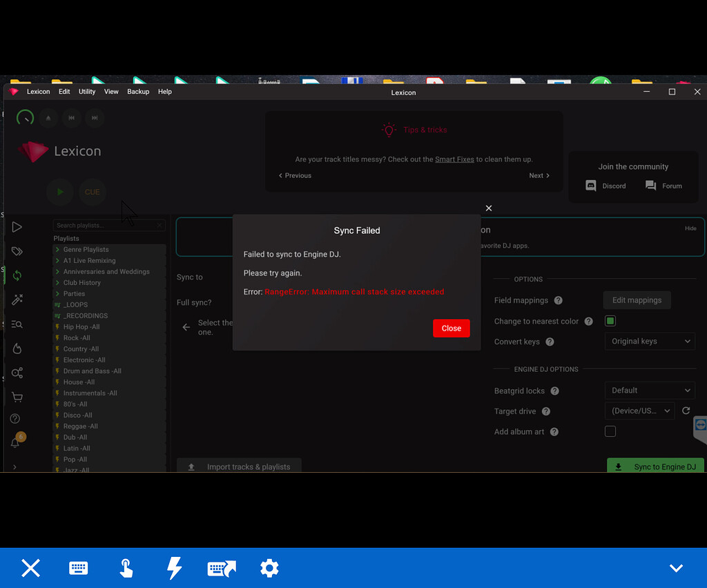Image resolution: width=707 pixels, height=588 pixels.
Task: Open the Beatgrid locks dropdown
Action: pyautogui.click(x=649, y=390)
